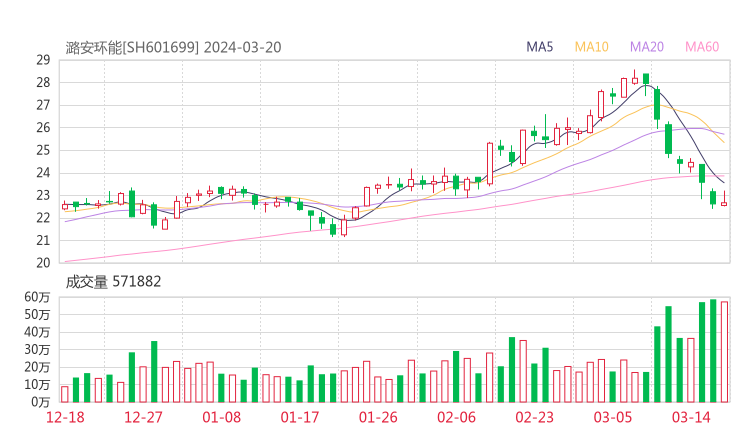Click the 12-18 date label
The width and height of the screenshot is (740, 440).
(65, 417)
